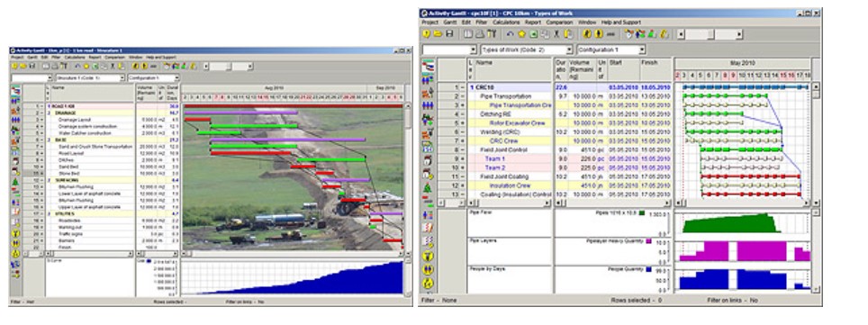Click the undo arrow icon in the CPC 10km toolbar
This screenshot has height=325, width=868.
point(510,34)
